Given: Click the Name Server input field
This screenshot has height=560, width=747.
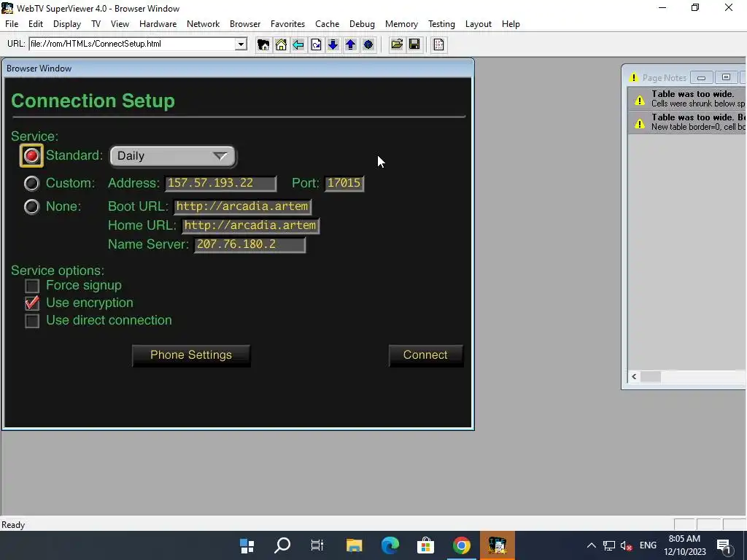Looking at the screenshot, I should pos(249,245).
